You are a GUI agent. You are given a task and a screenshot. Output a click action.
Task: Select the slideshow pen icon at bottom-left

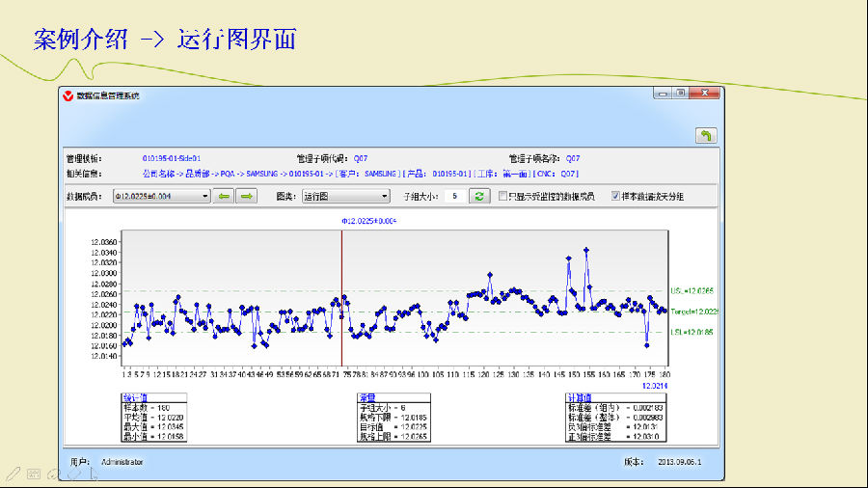[13, 474]
